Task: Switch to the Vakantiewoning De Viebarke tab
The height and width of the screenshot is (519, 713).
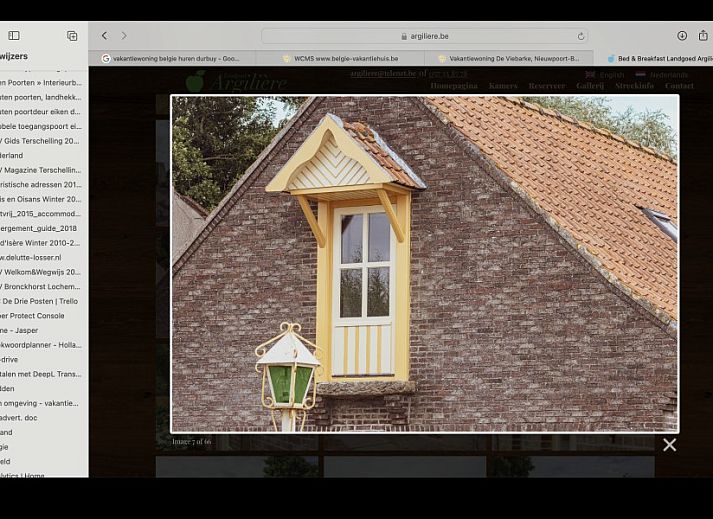Action: pos(512,59)
